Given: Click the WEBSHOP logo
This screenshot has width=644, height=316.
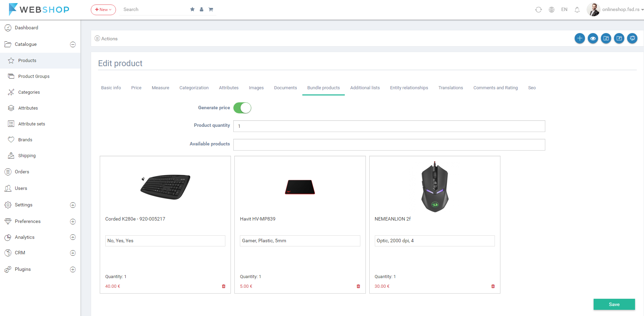Looking at the screenshot, I should pyautogui.click(x=39, y=9).
